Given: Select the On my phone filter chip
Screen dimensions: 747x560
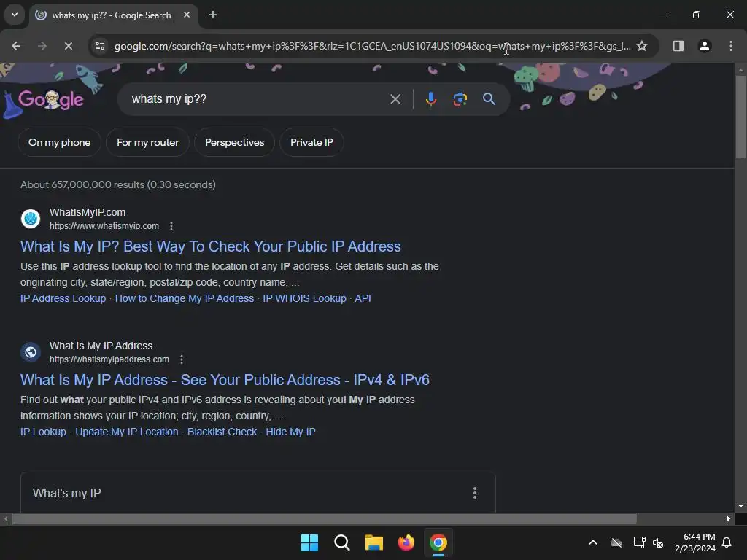Looking at the screenshot, I should click(x=60, y=142).
